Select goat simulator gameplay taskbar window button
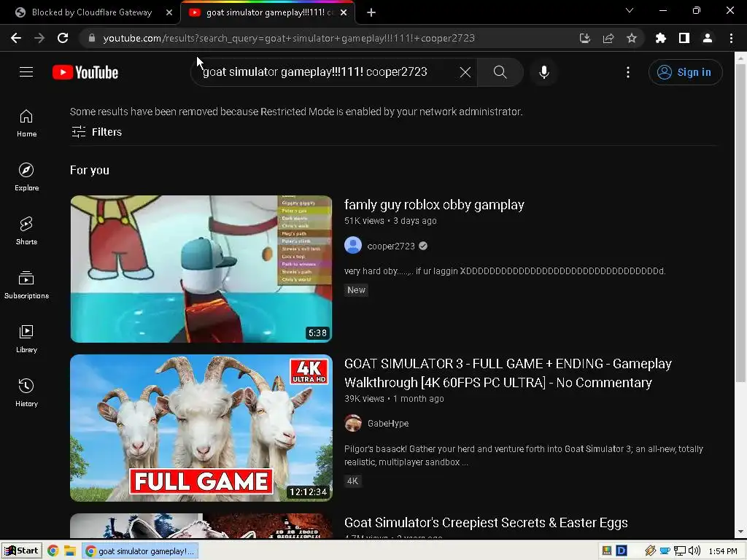This screenshot has width=747, height=560. point(140,551)
